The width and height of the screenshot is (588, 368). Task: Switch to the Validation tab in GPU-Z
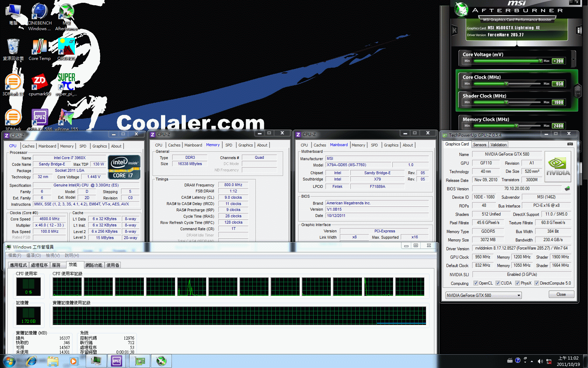(x=498, y=145)
